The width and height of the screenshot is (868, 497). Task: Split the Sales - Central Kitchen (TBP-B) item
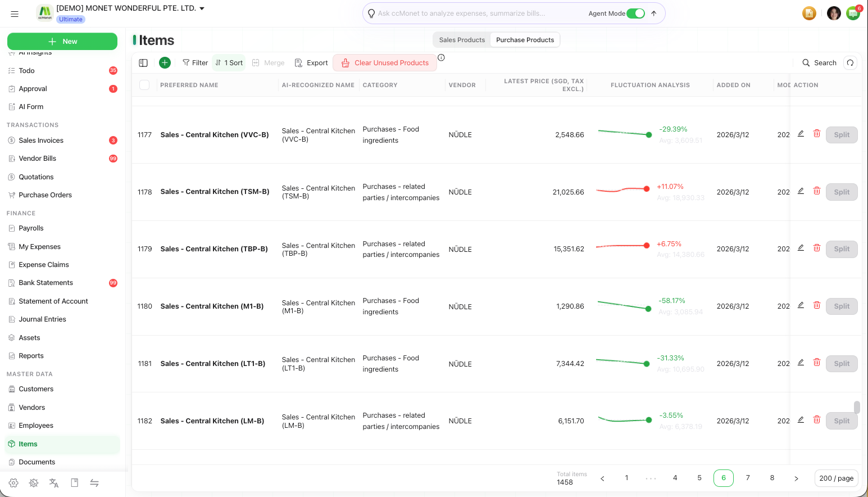(x=842, y=249)
